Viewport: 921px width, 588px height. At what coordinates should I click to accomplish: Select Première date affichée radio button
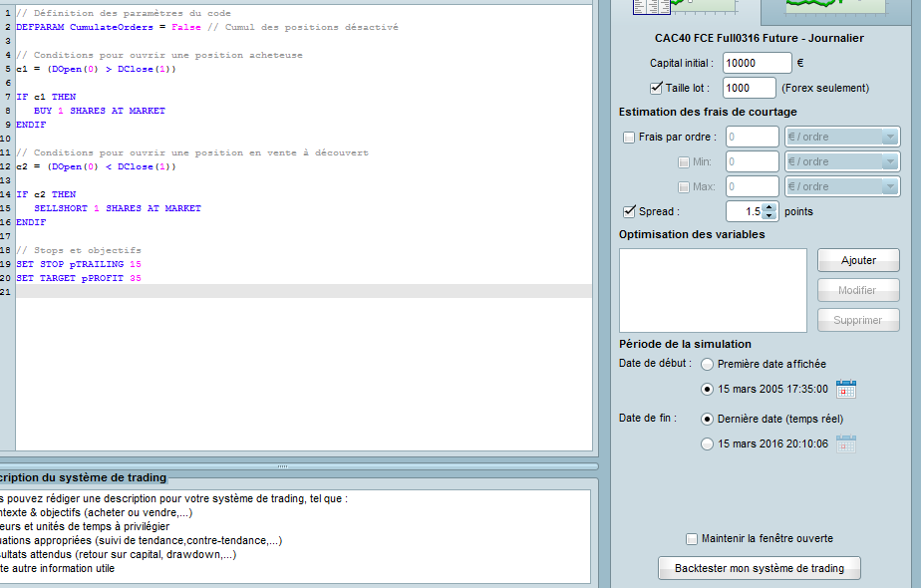click(708, 364)
